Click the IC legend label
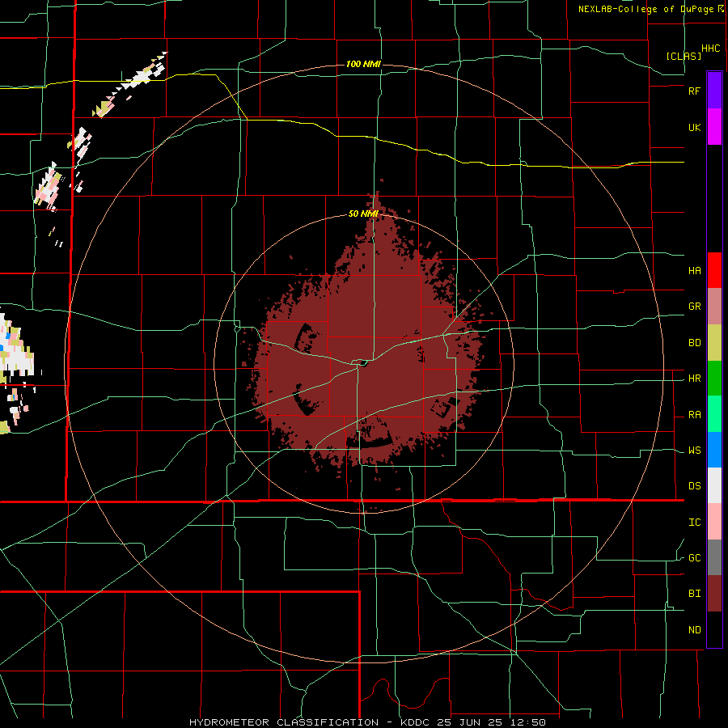 (x=694, y=523)
